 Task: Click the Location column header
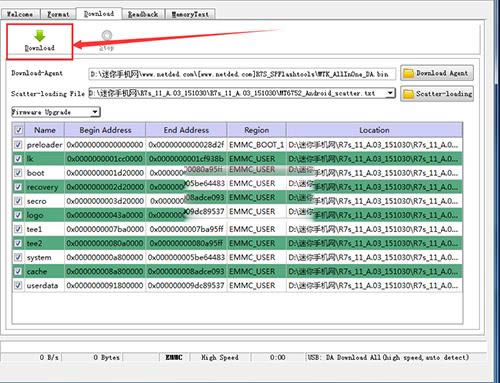click(374, 130)
